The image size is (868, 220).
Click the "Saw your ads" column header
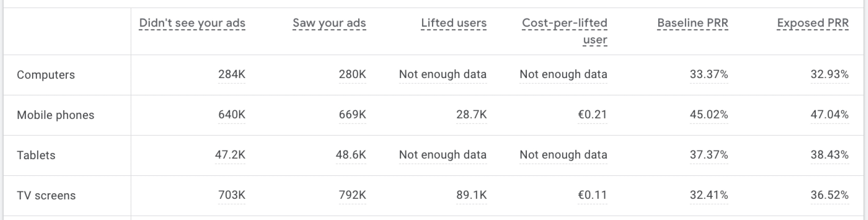[x=329, y=23]
